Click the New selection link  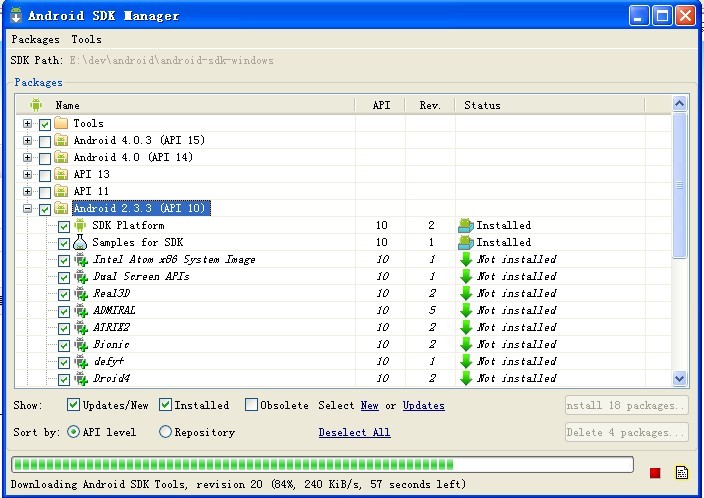370,405
